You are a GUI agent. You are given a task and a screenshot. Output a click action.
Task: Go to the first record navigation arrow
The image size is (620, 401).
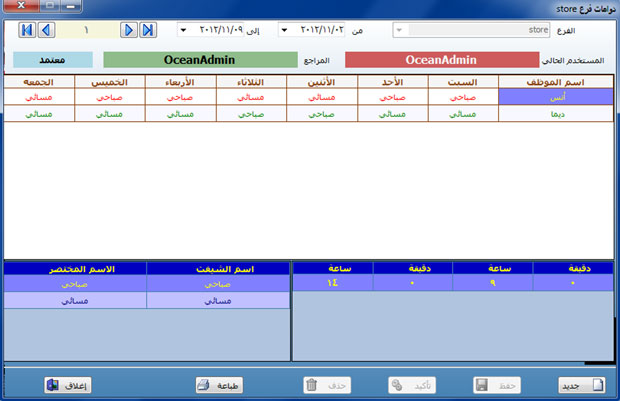27,30
